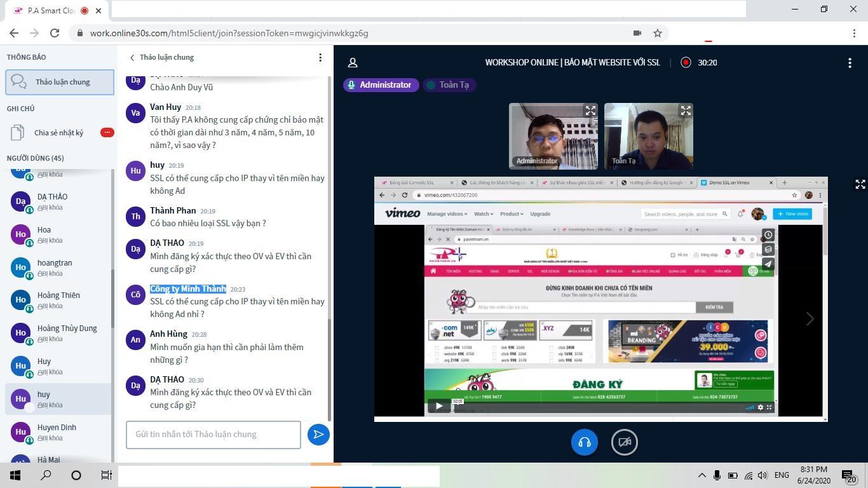The width and height of the screenshot is (868, 488).
Task: Toggle the user list person icon
Action: (353, 62)
